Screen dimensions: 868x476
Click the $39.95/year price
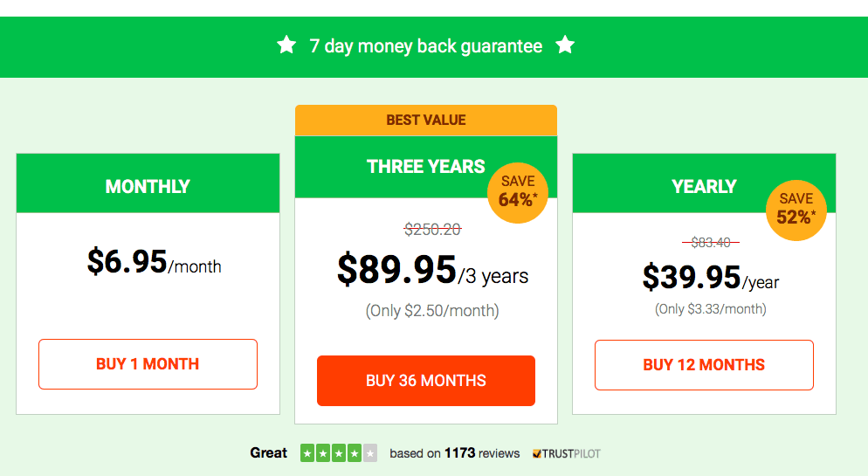tap(710, 277)
